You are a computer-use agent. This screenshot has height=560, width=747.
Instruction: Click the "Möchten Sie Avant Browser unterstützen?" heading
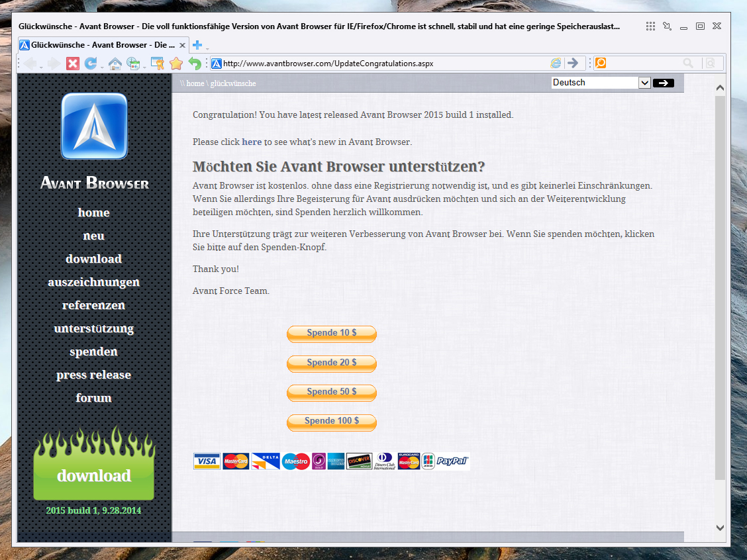coord(338,167)
